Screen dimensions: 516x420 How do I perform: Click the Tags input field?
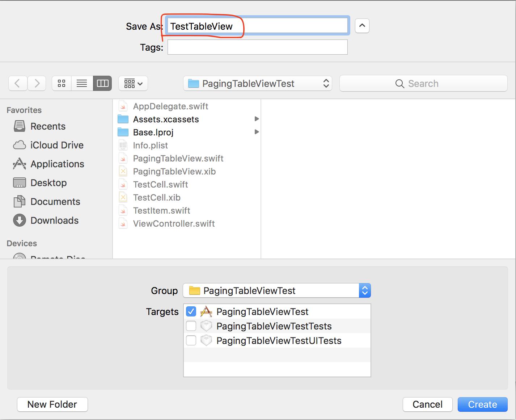(257, 47)
